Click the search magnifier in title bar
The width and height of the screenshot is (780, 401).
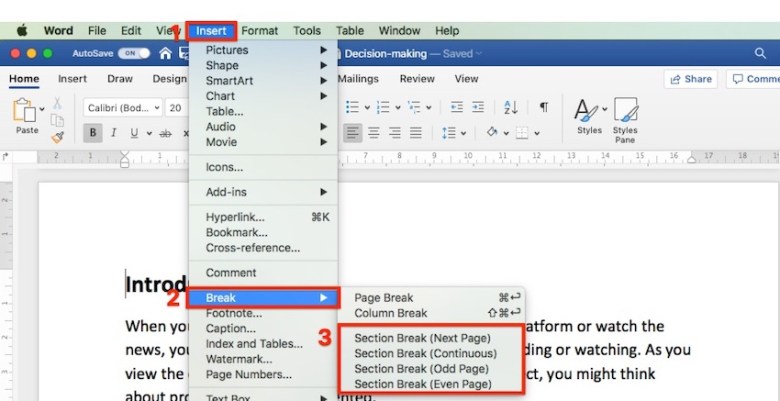pyautogui.click(x=760, y=53)
